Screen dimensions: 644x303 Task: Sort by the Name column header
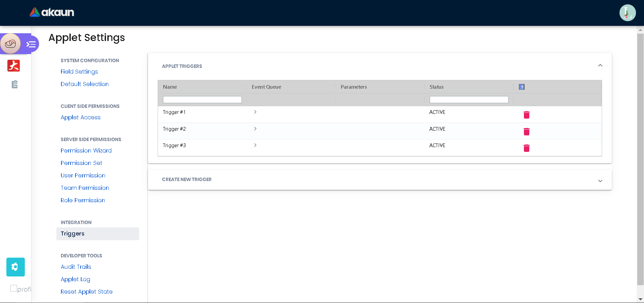(x=170, y=87)
